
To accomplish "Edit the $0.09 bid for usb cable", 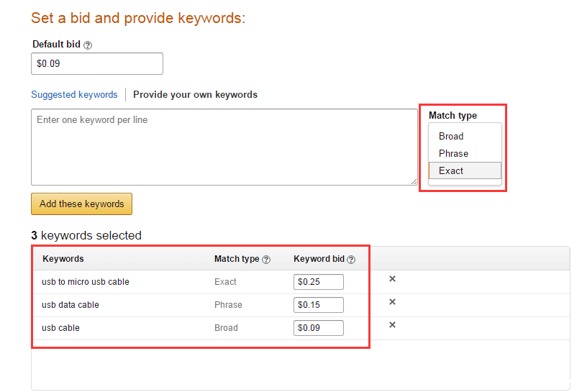I will tap(318, 328).
